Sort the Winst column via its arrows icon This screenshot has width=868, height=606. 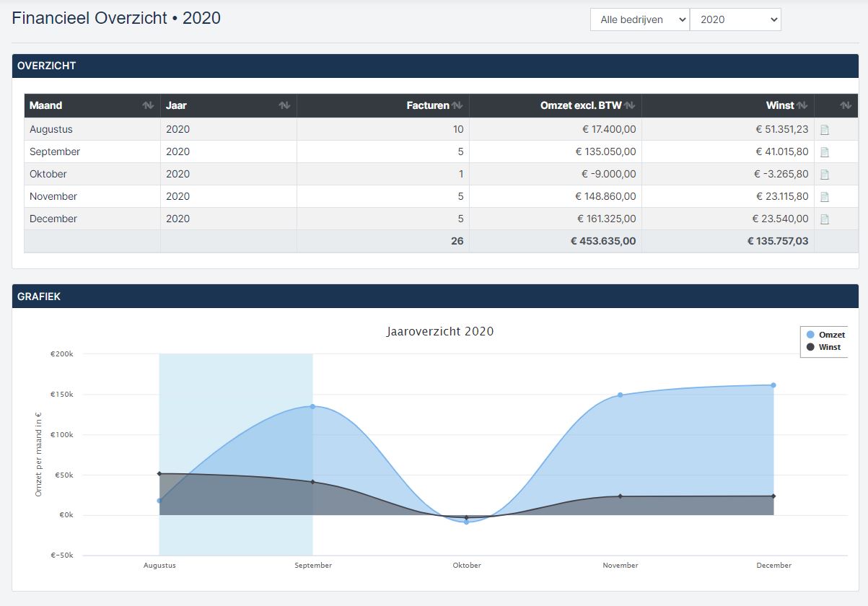pos(802,105)
